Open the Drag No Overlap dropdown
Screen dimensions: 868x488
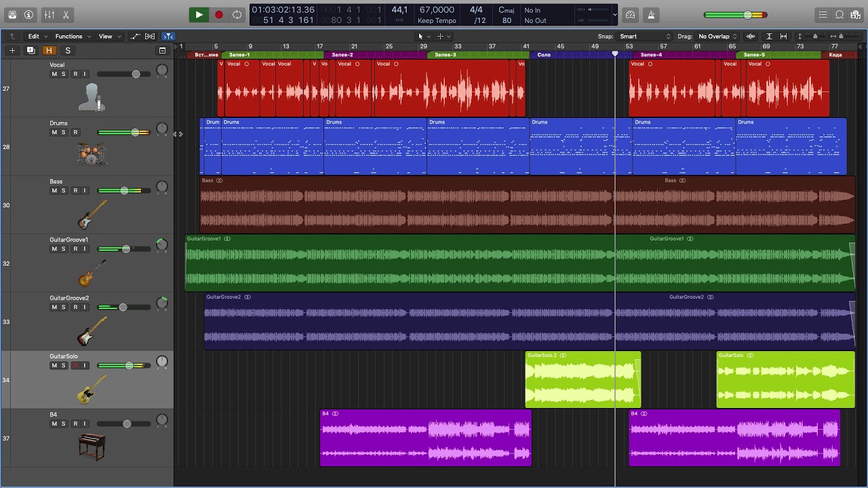pos(717,36)
